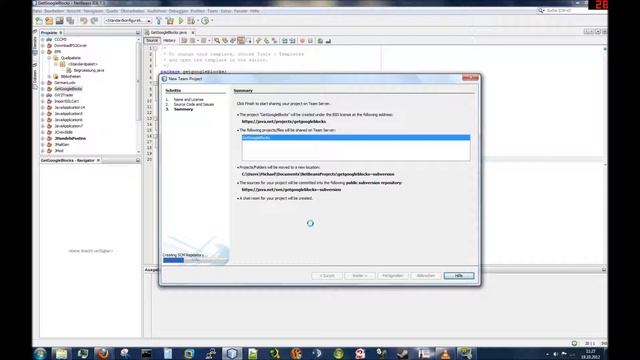Click the Stop Macro Recording icon
640x360 pixels.
click(310, 41)
